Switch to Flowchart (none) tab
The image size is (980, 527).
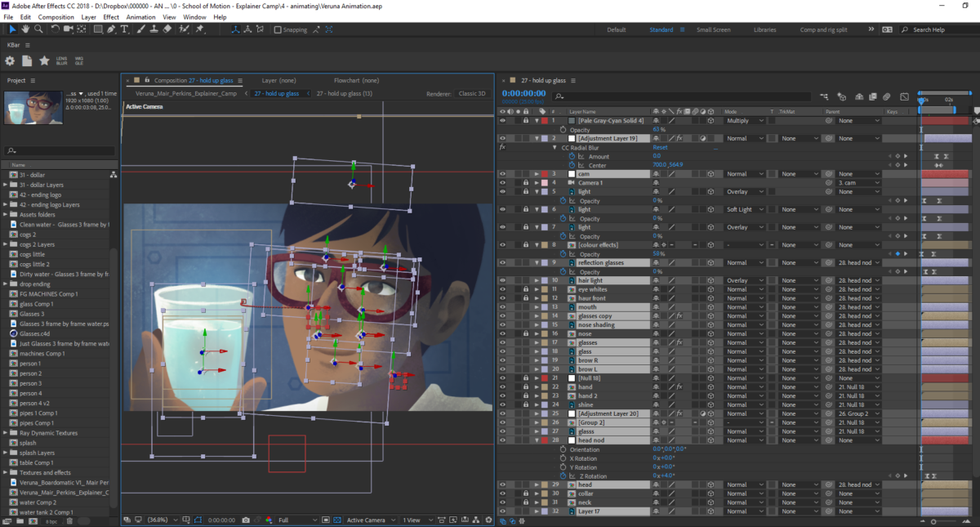356,81
